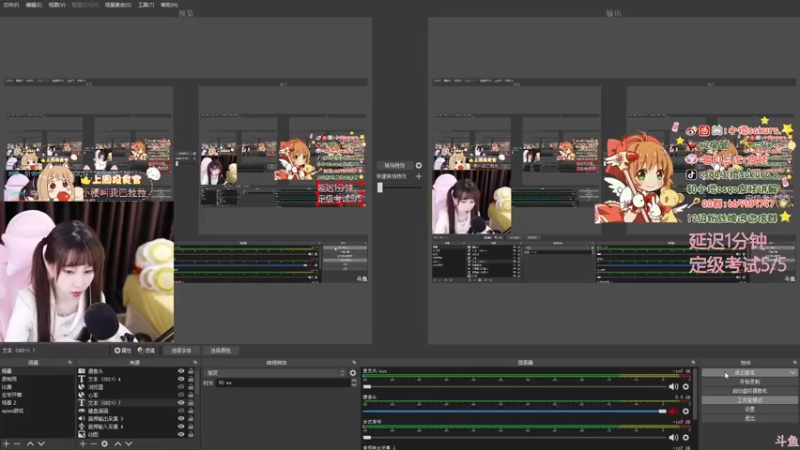Unmute the 摄像头 audio channel
This screenshot has height=450, width=800.
click(x=673, y=411)
